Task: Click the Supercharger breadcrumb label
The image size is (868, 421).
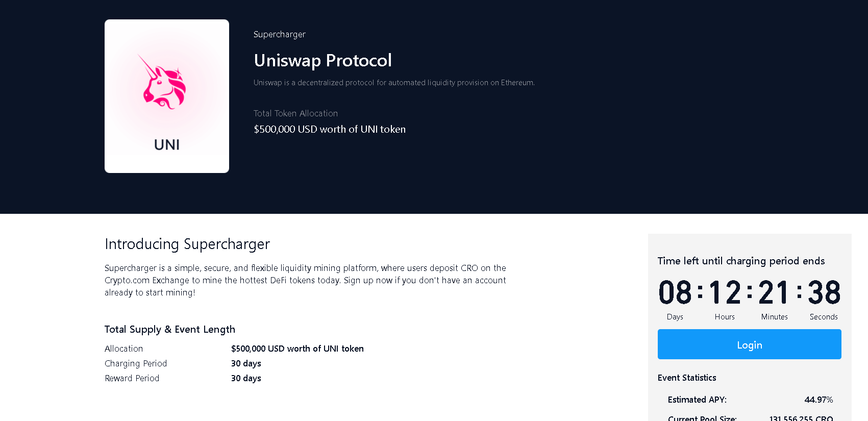Action: [x=280, y=34]
